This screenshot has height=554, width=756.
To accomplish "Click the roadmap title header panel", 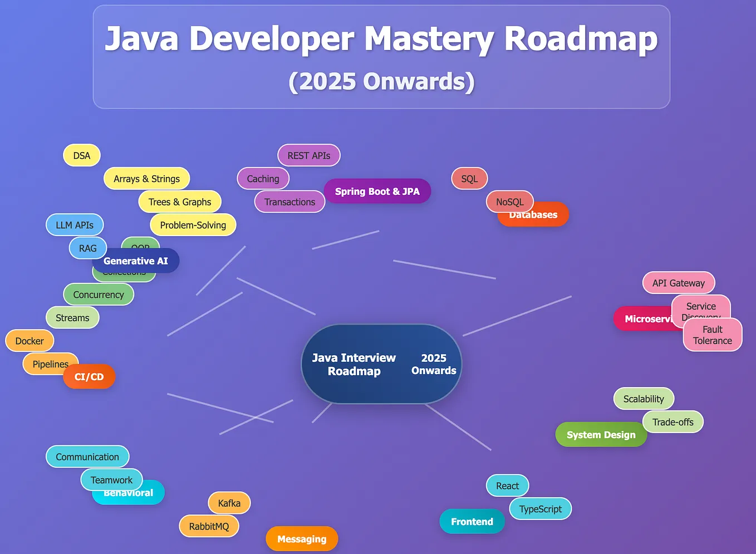I will 381,56.
